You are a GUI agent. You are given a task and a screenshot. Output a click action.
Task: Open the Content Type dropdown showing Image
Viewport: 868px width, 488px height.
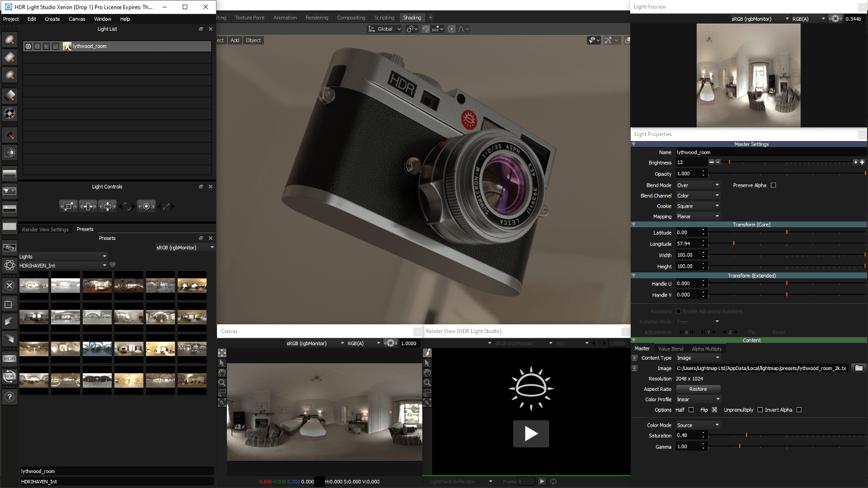point(698,358)
